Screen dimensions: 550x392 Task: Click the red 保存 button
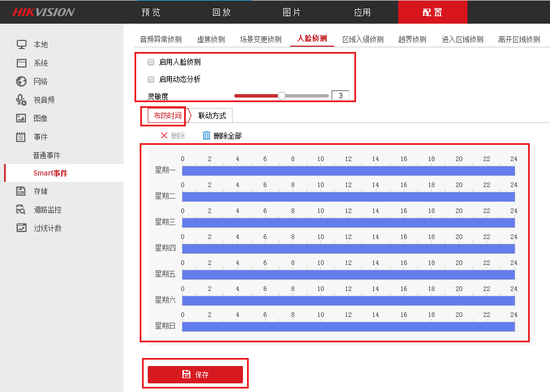195,375
